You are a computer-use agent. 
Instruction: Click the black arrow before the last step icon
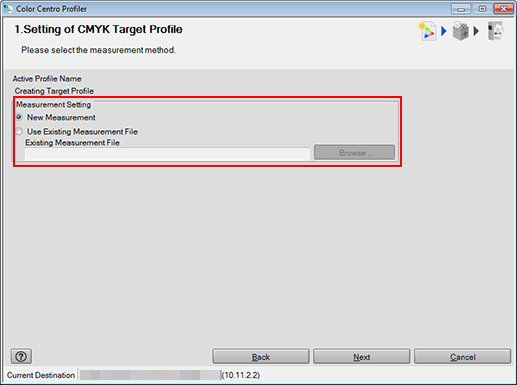(x=476, y=31)
